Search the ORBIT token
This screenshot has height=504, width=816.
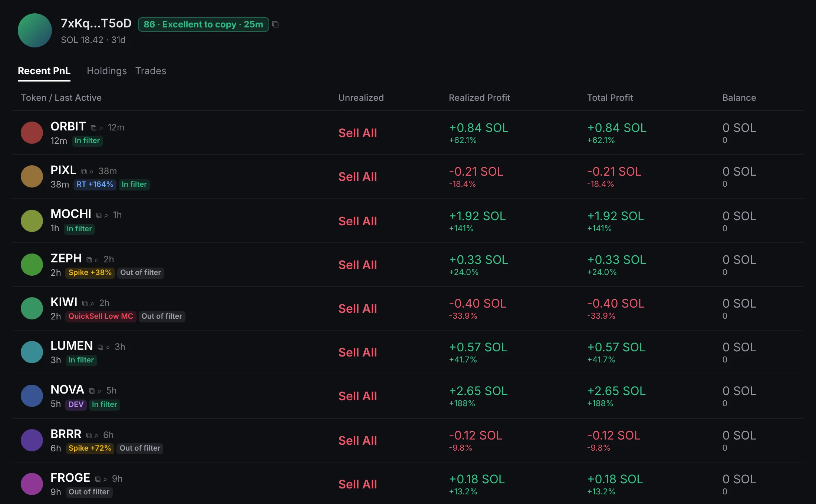[x=101, y=128]
